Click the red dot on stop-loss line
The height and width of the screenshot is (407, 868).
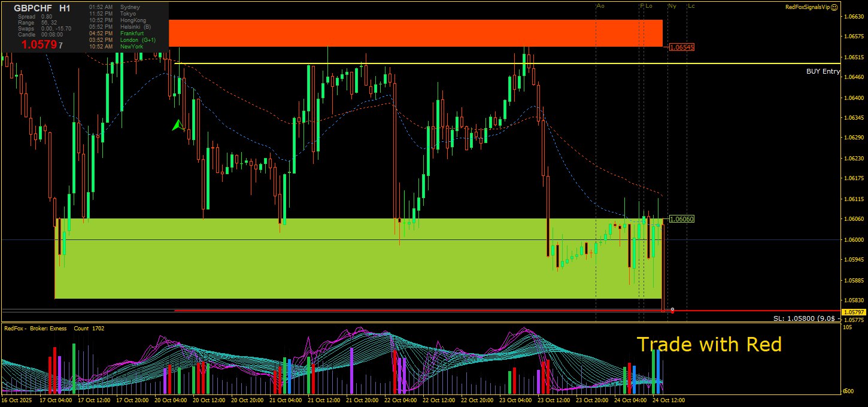tap(672, 311)
